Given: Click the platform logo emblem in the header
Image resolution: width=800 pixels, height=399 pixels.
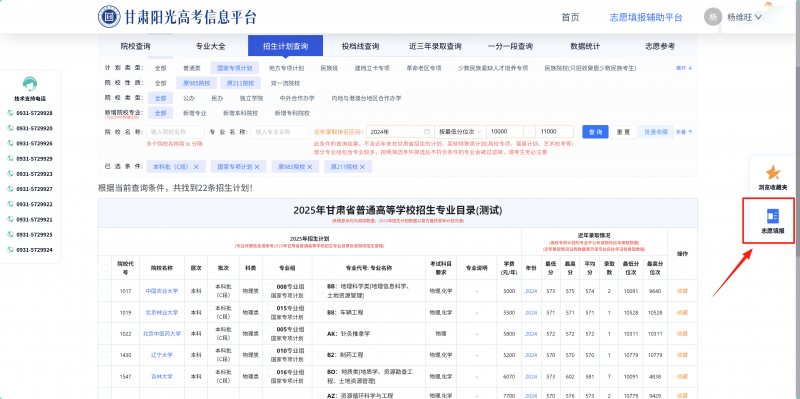Looking at the screenshot, I should click(109, 17).
